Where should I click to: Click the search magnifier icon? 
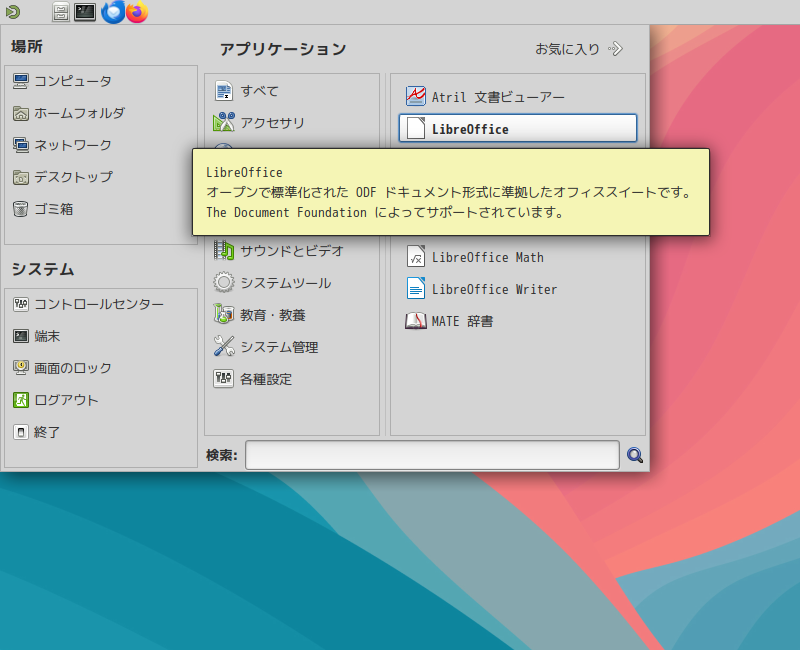pos(635,455)
